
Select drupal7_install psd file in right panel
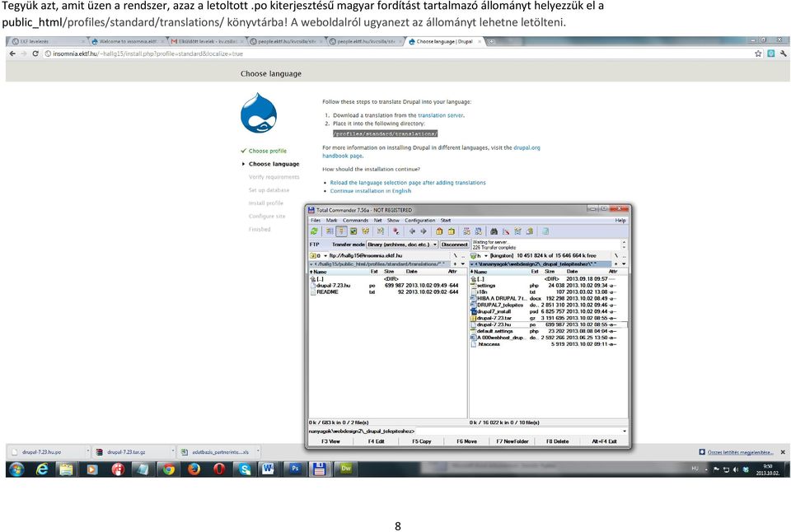click(x=549, y=311)
